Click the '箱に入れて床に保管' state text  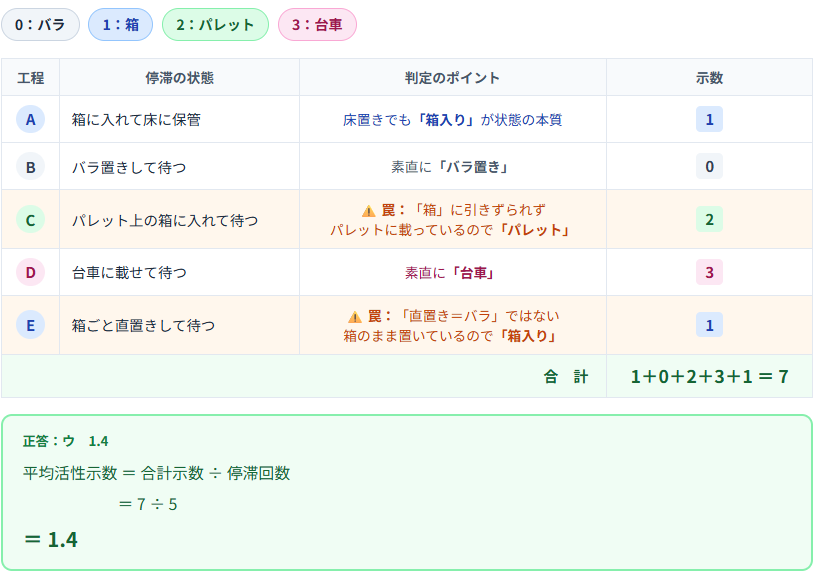click(x=136, y=119)
